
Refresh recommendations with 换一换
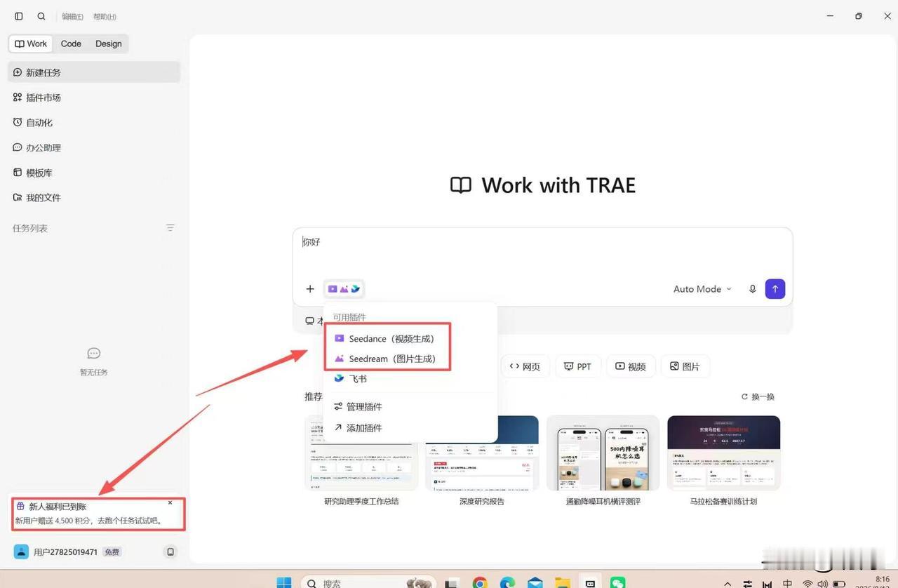pos(758,397)
